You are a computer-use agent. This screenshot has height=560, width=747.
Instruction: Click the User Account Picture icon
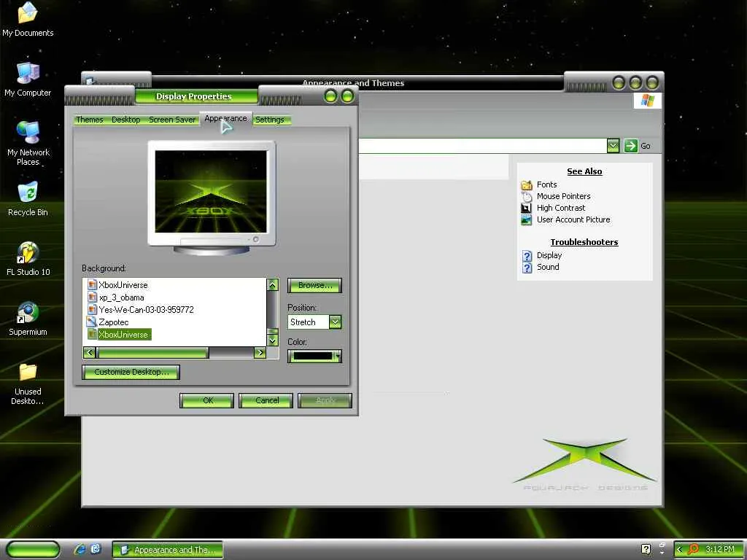[527, 219]
